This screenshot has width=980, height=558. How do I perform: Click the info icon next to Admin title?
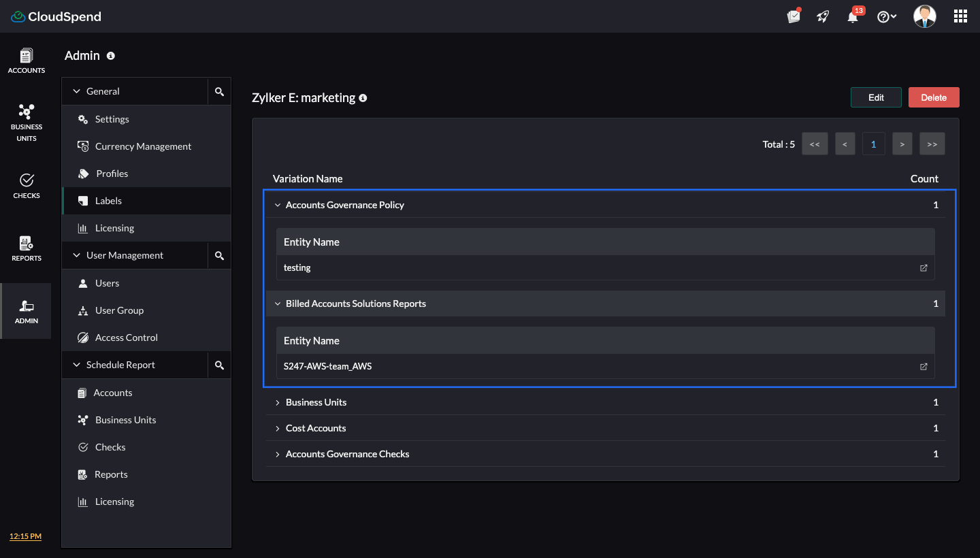pyautogui.click(x=111, y=56)
